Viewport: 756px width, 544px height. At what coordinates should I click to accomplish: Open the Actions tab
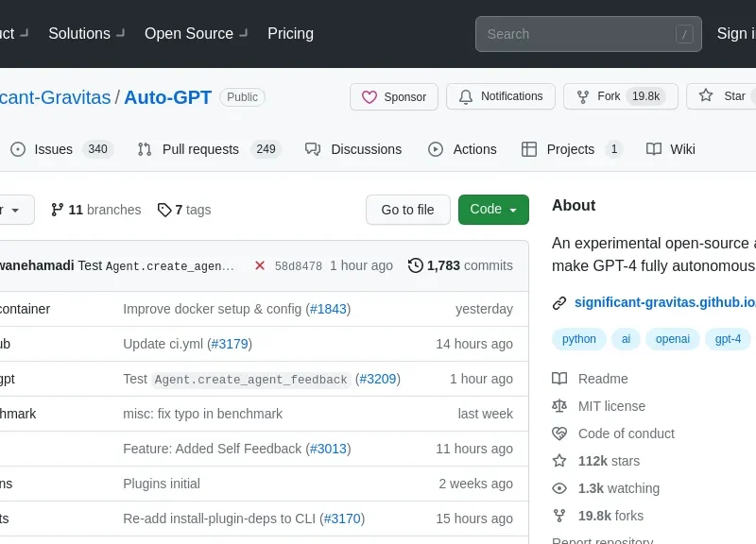(x=462, y=149)
